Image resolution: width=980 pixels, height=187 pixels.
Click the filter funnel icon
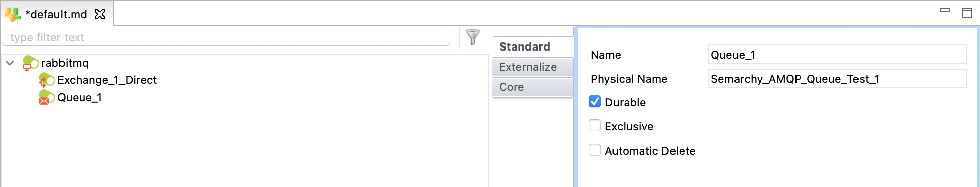click(472, 37)
